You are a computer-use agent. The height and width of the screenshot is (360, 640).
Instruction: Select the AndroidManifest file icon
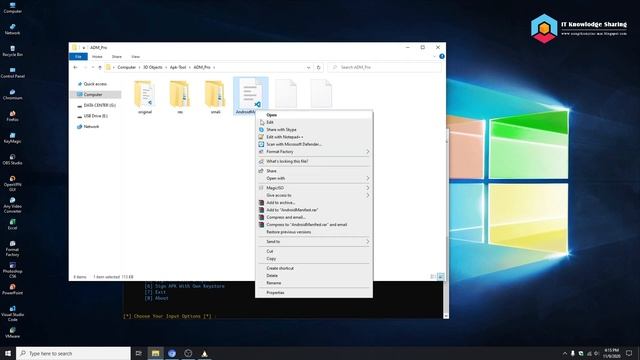pos(250,95)
